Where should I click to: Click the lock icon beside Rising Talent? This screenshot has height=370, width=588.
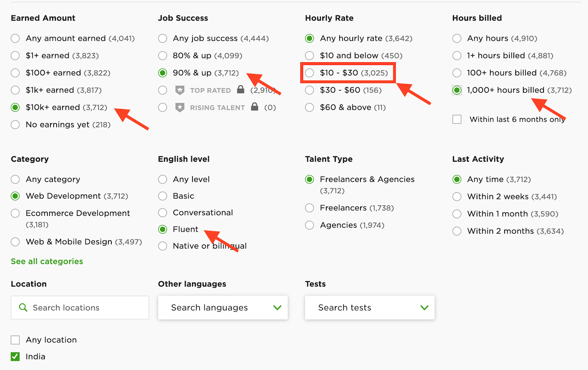[255, 107]
